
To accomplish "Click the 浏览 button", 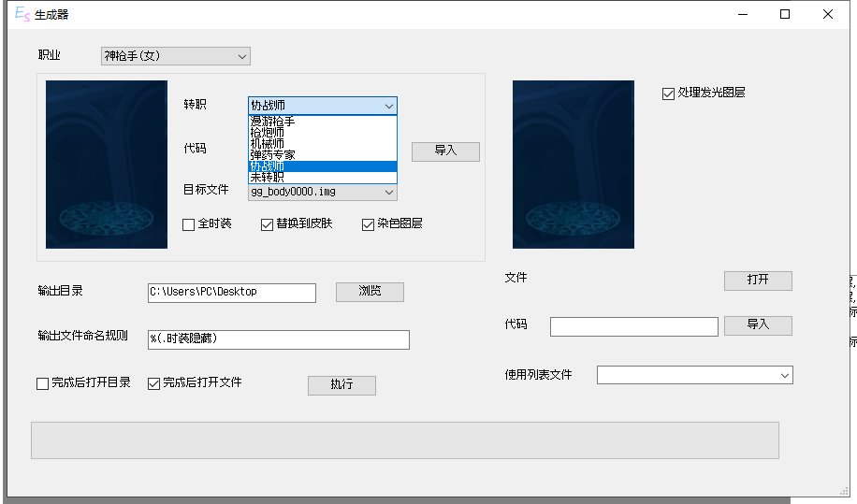I will (x=370, y=292).
